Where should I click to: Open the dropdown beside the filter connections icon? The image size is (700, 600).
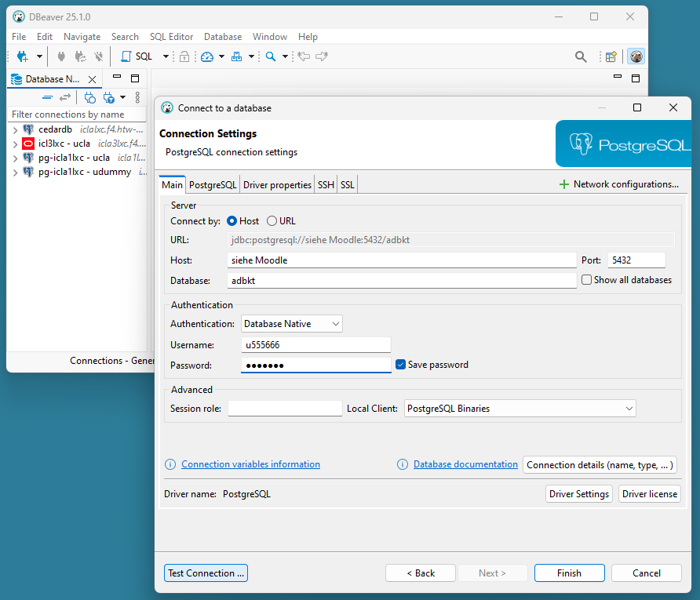coord(122,97)
